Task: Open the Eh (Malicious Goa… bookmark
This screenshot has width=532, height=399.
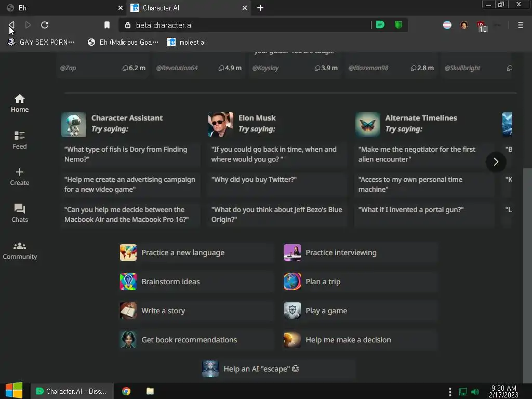Action: (123, 42)
